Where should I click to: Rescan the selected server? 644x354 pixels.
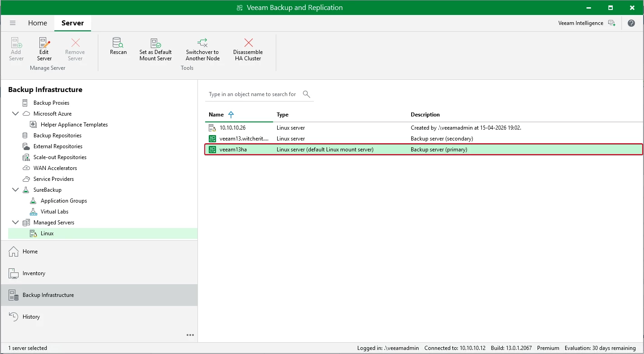tap(118, 47)
